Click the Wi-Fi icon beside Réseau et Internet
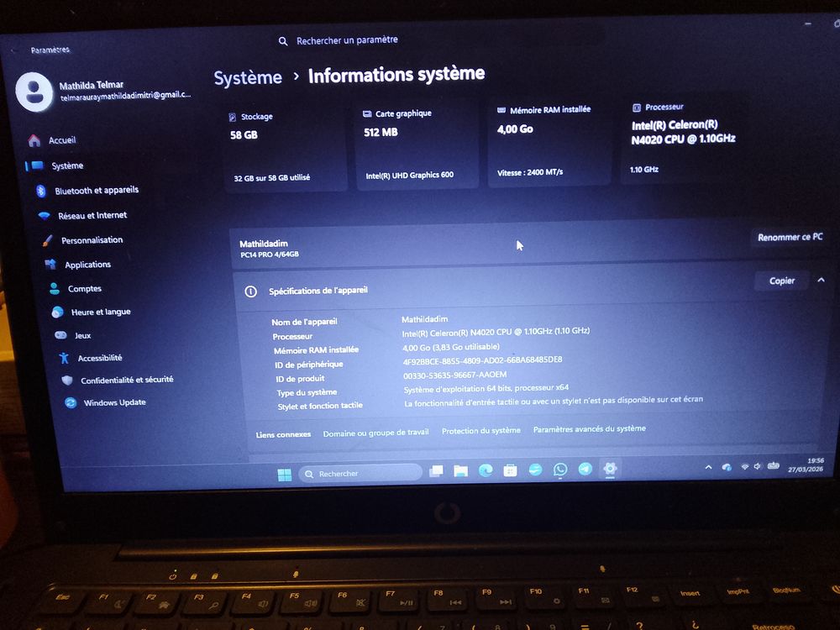Image resolution: width=840 pixels, height=630 pixels. coord(44,216)
